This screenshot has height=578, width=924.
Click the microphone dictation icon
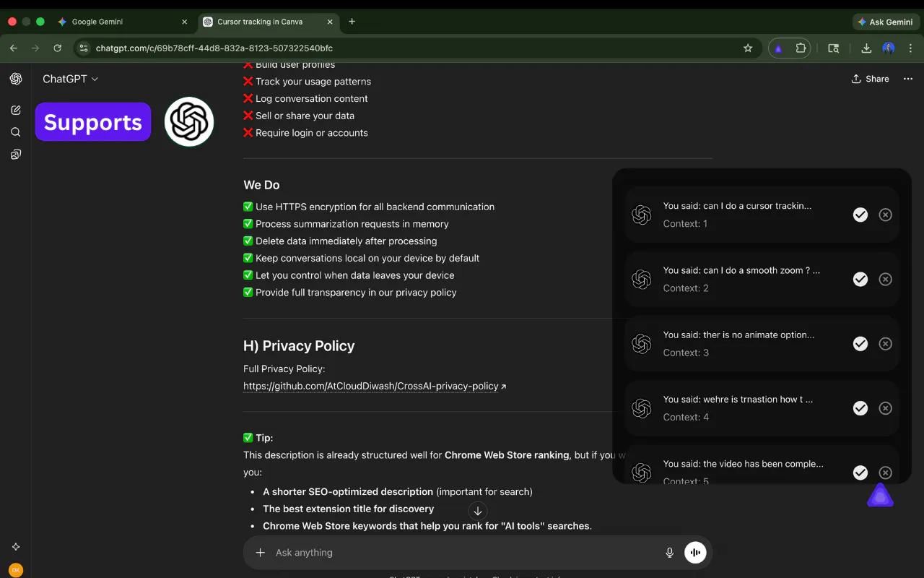click(x=669, y=553)
